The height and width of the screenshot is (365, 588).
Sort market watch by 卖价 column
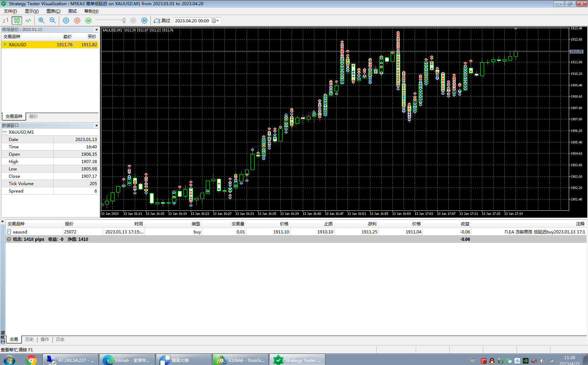tap(62, 36)
